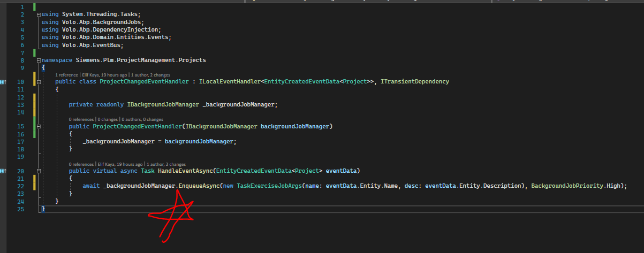Click "Elif Kaya, 19 hours ago" above the class

click(x=104, y=75)
